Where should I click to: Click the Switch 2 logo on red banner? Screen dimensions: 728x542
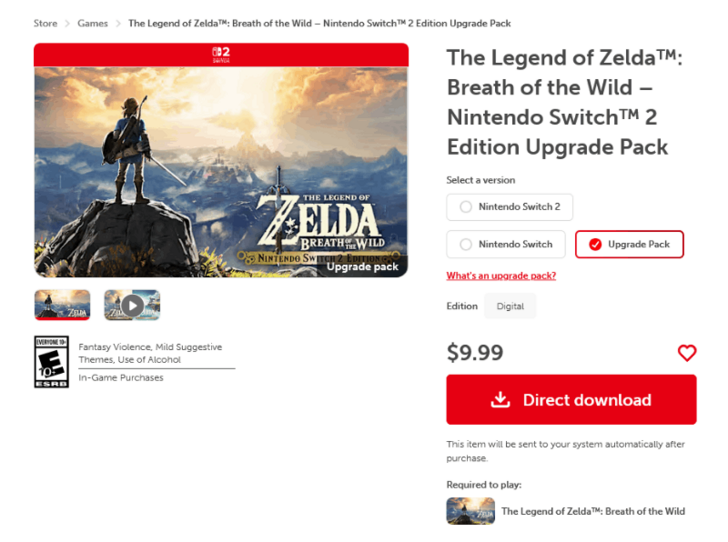(x=220, y=54)
